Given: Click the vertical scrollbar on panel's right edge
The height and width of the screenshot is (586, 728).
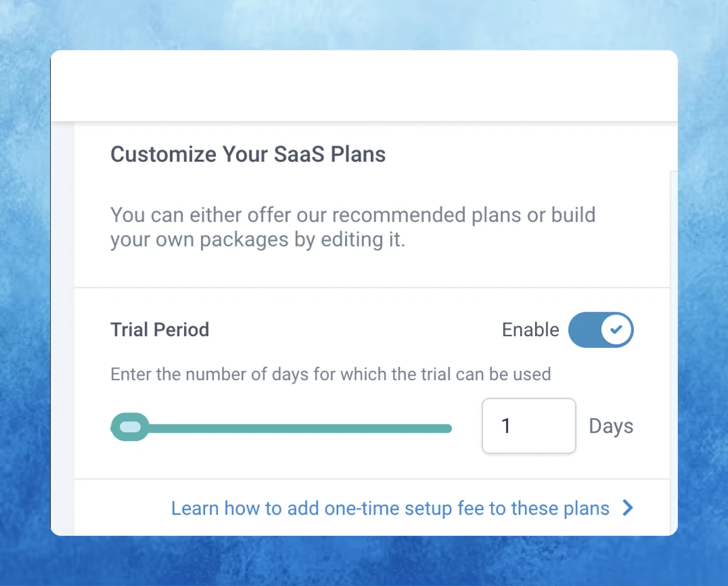Looking at the screenshot, I should coord(673,339).
